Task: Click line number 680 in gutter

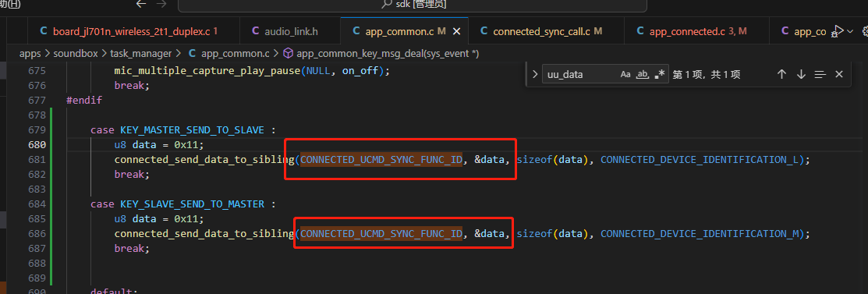Action: [37, 145]
